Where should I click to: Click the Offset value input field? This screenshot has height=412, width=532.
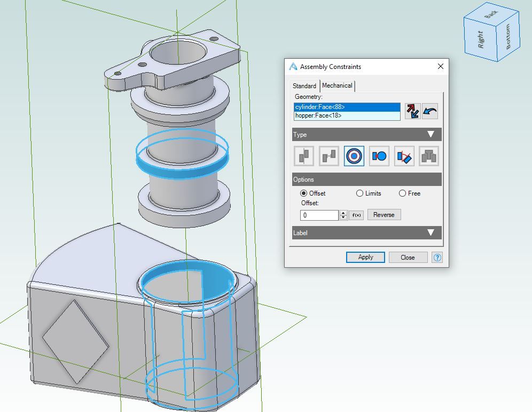pos(319,215)
